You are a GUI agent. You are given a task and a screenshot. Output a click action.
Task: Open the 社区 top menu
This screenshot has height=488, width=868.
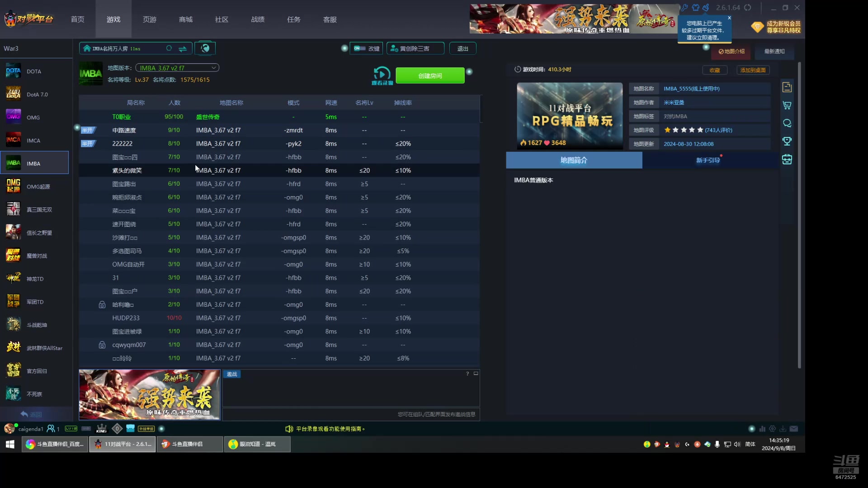coord(222,19)
